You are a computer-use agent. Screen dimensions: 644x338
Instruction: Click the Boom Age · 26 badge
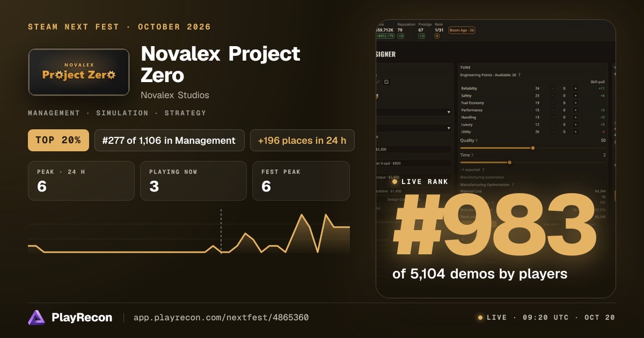click(462, 30)
